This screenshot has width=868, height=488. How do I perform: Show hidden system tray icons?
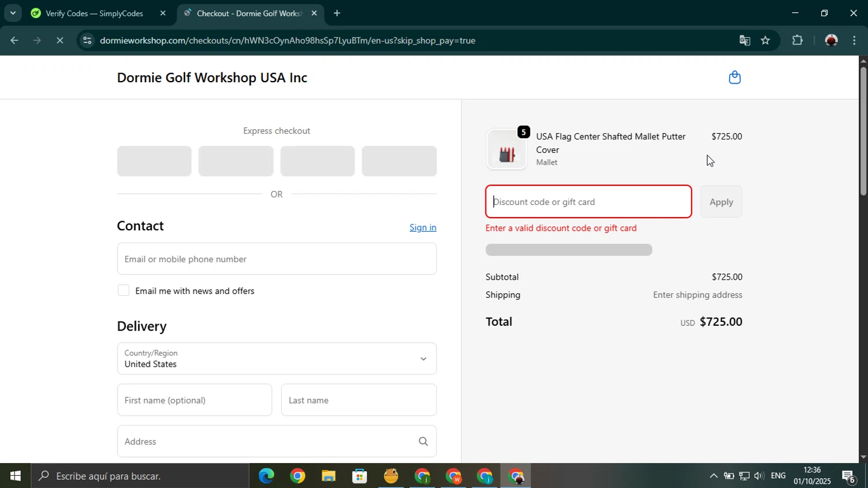pyautogui.click(x=713, y=476)
